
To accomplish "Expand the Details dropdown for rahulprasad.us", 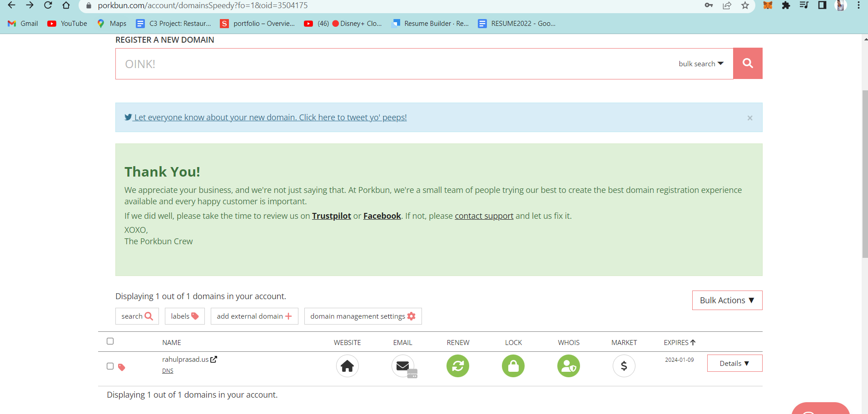I will (x=734, y=364).
